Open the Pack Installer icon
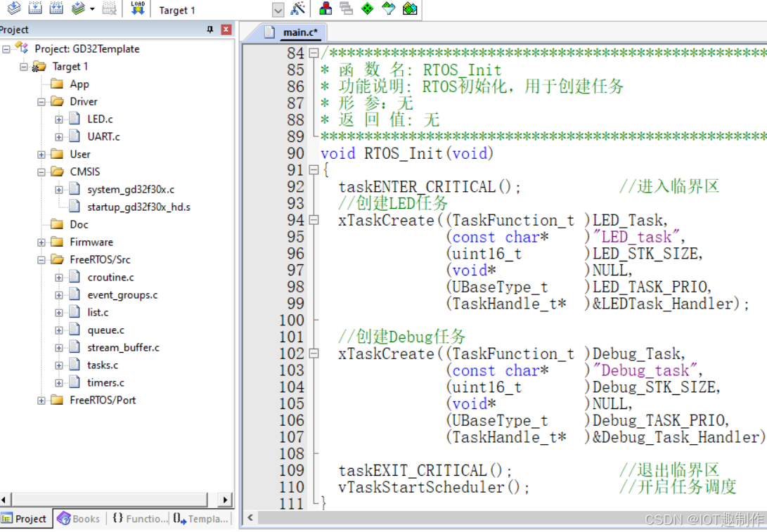Image resolution: width=767 pixels, height=532 pixels. coord(410,8)
